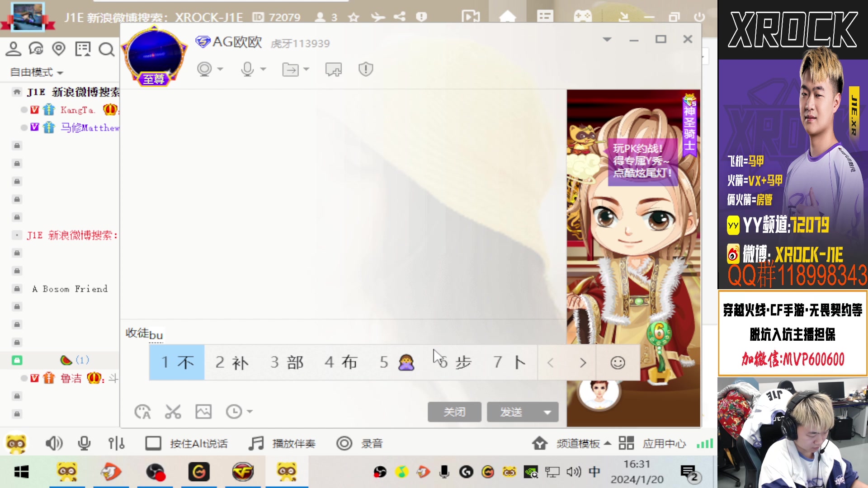The height and width of the screenshot is (488, 868).
Task: Select IME candidate 7 卜
Action: coord(509,362)
